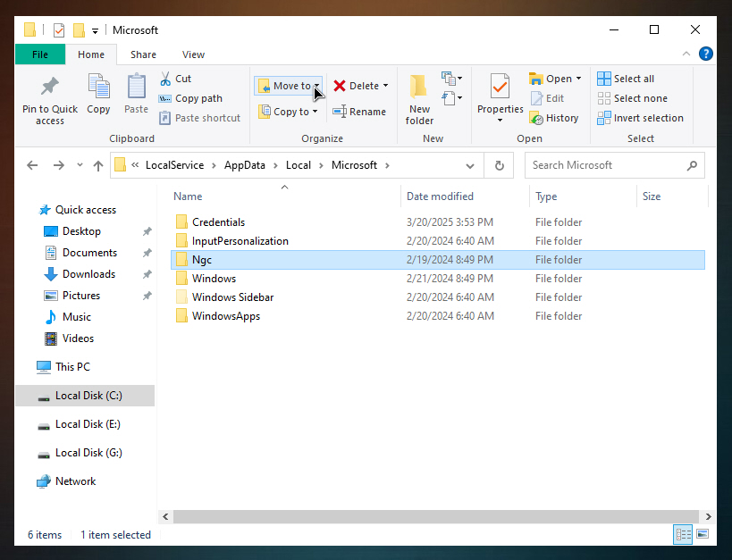Open Local Disk (G:) in sidebar
Viewport: 732px width, 560px height.
88,453
